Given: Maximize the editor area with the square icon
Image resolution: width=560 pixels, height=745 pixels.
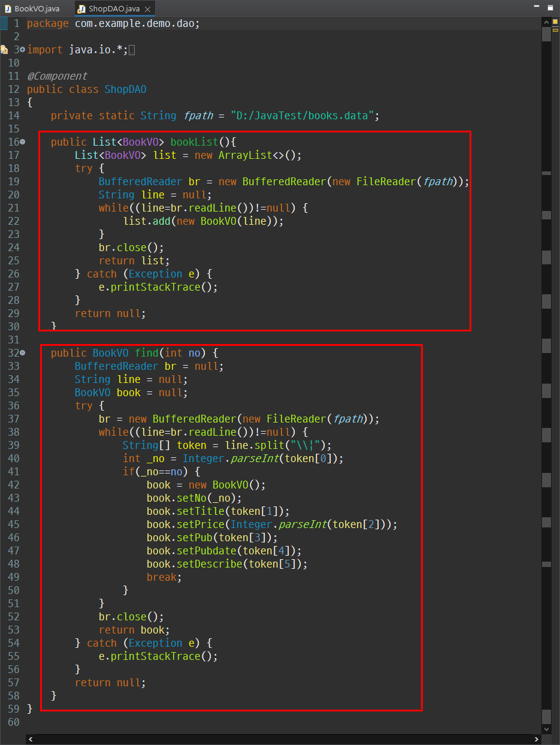Looking at the screenshot, I should point(550,7).
